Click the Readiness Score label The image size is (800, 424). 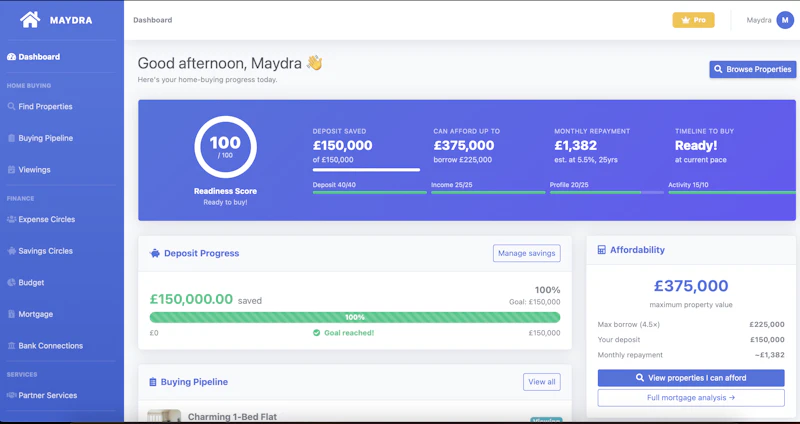point(226,191)
